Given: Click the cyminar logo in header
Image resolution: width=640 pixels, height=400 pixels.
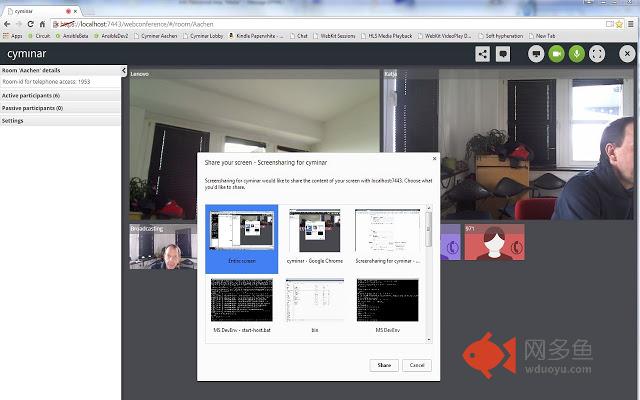Looking at the screenshot, I should (x=27, y=54).
